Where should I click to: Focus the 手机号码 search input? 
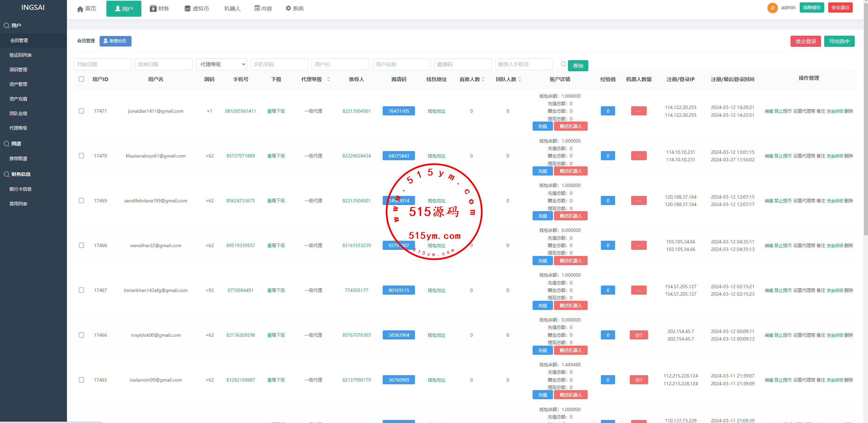pyautogui.click(x=279, y=64)
